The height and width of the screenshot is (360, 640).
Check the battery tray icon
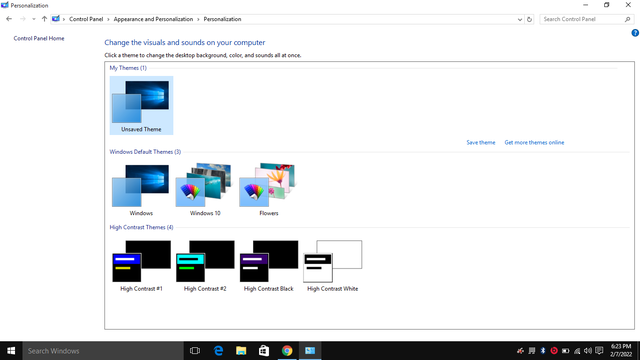[565, 351]
